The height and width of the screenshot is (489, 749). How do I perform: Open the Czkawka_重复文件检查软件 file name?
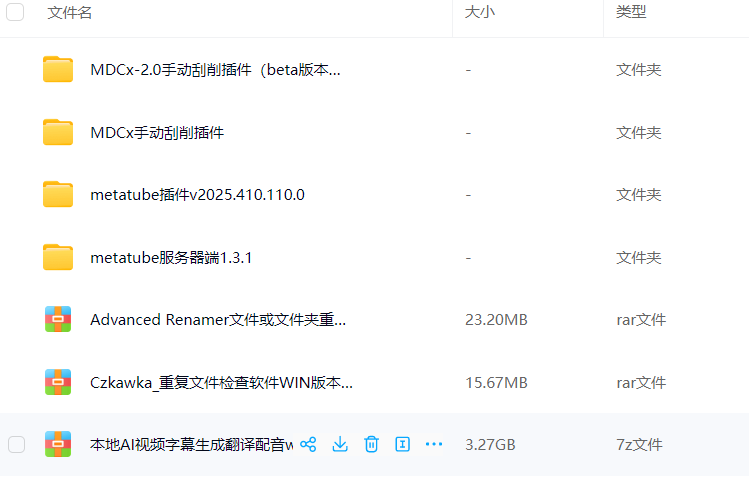[x=221, y=382]
